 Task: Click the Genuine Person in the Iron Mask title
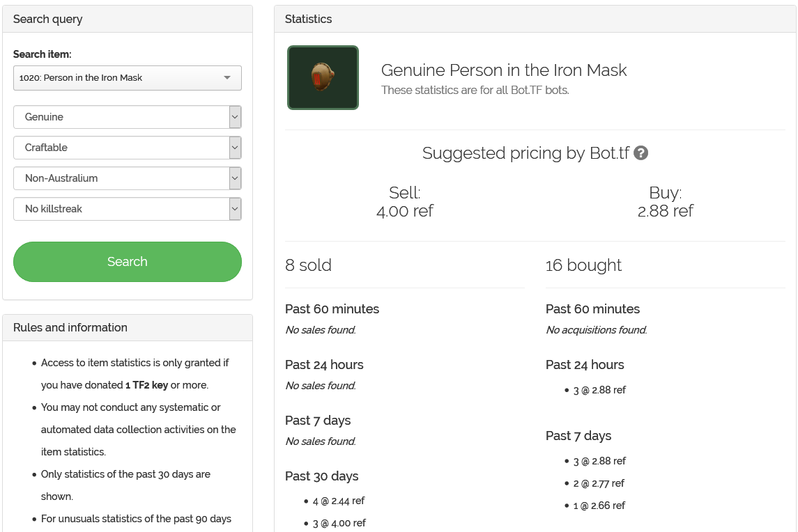504,70
